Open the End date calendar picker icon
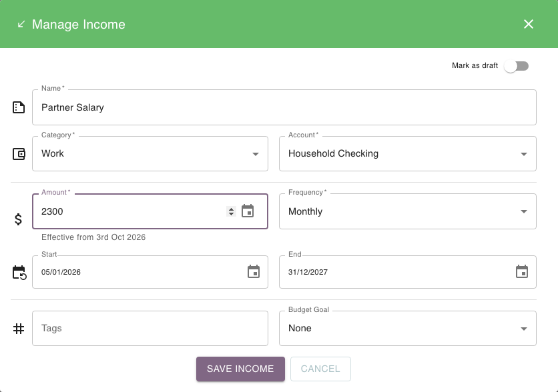558x392 pixels. pyautogui.click(x=522, y=271)
